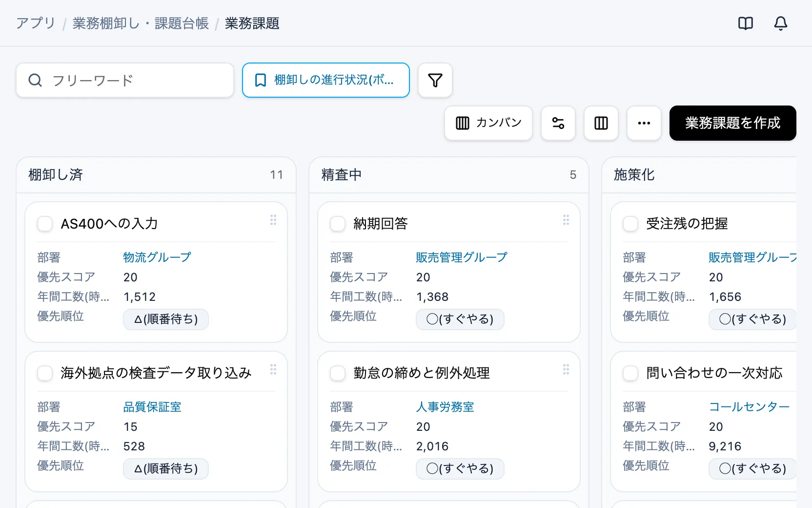
Task: Open the three-dot more options menu
Action: [x=644, y=123]
